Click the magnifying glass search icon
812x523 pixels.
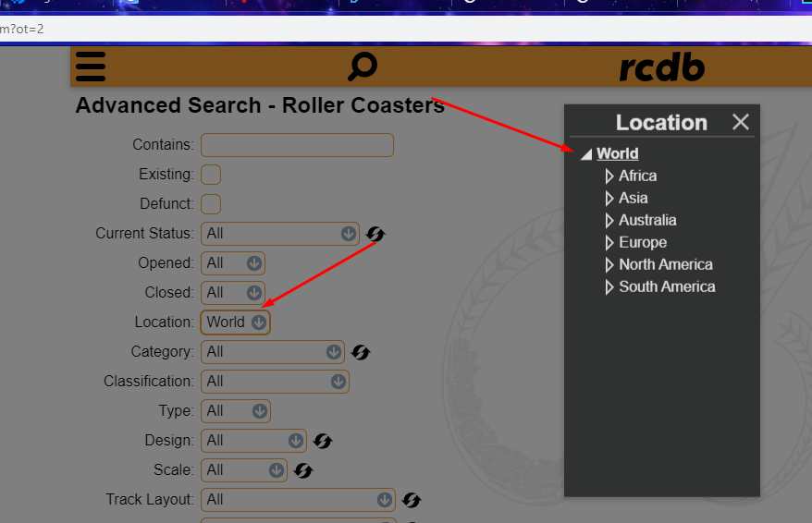click(363, 67)
